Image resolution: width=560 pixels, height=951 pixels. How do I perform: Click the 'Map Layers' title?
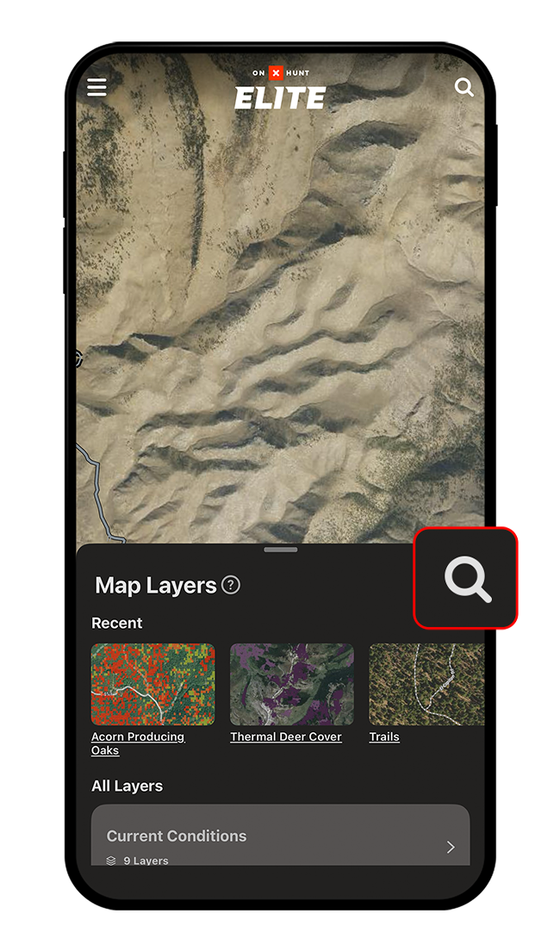(156, 585)
